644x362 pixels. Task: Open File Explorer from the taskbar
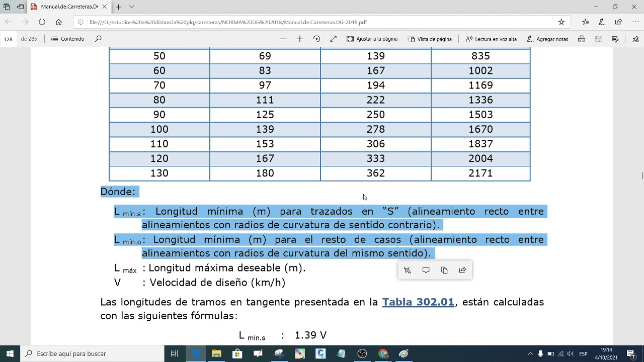(x=216, y=354)
